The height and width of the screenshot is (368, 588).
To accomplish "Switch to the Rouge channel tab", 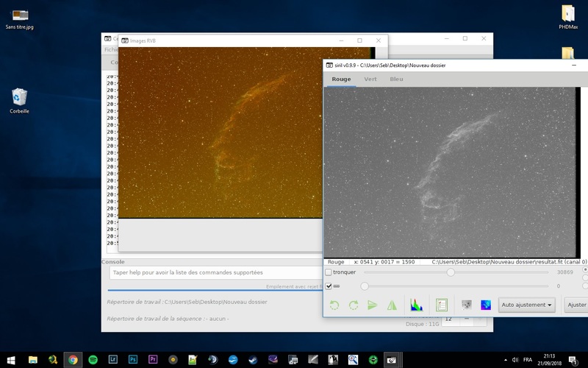I will pos(341,79).
